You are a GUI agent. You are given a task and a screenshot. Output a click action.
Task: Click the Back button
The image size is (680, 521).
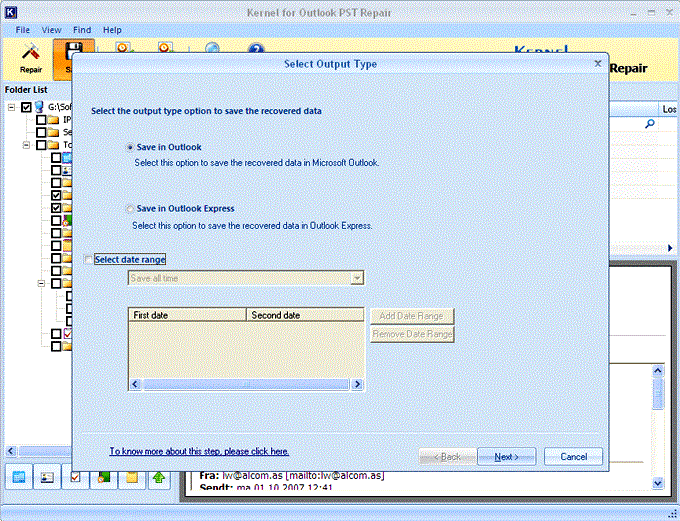pyautogui.click(x=447, y=457)
